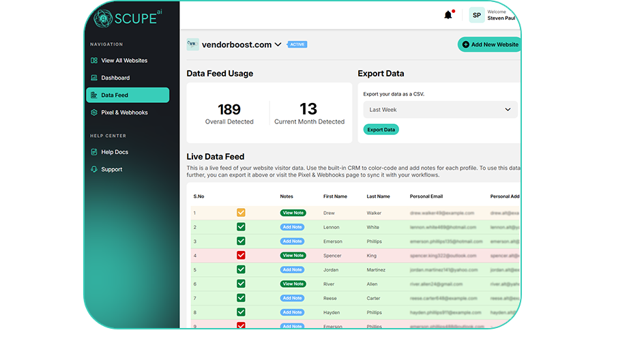Open the Steven Paul account menu
The image size is (644, 341).
[501, 15]
